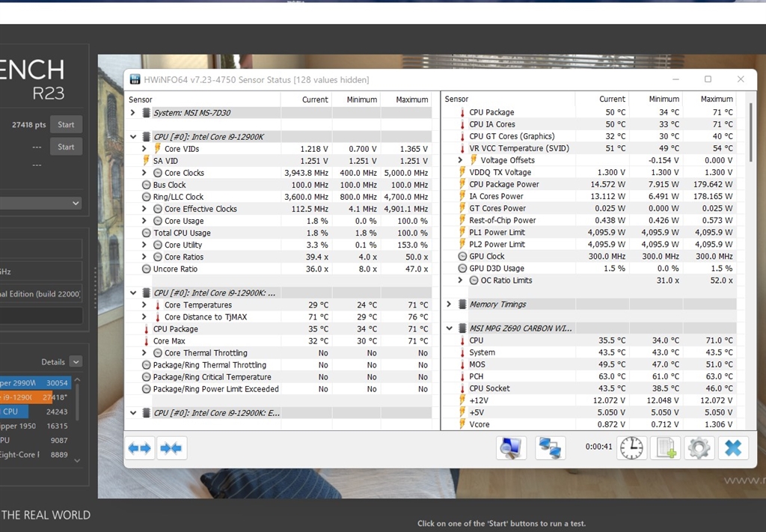
Task: Select the i9-1290 orange 27418 ranking bar
Action: 35,397
